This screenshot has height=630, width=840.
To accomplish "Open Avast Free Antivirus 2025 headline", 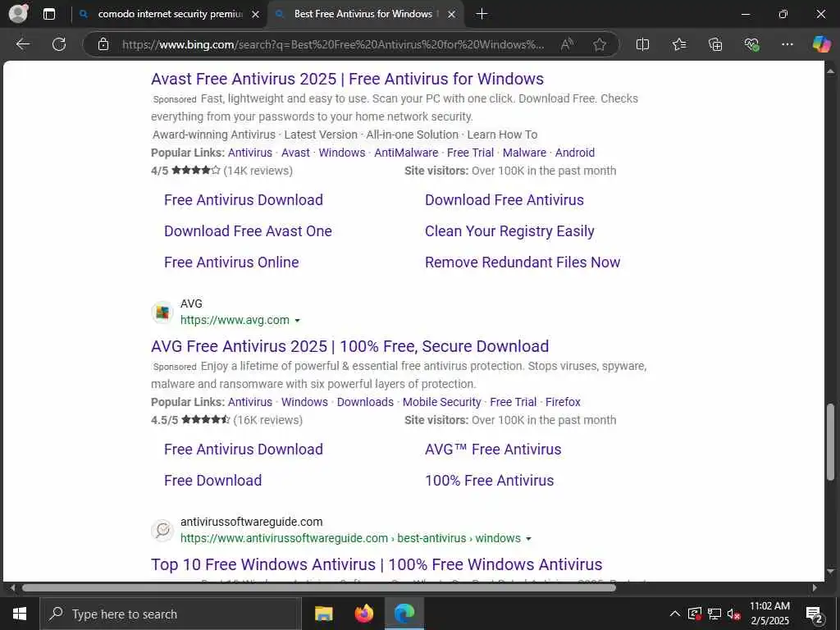I will pyautogui.click(x=347, y=79).
